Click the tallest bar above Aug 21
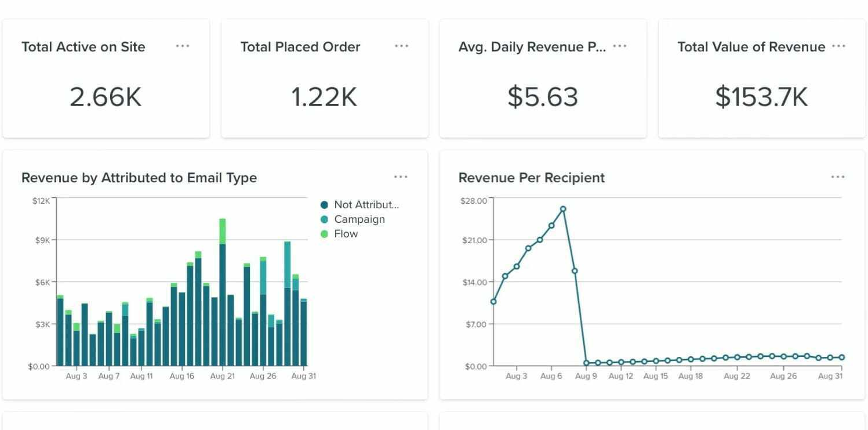The height and width of the screenshot is (430, 868). click(x=223, y=292)
